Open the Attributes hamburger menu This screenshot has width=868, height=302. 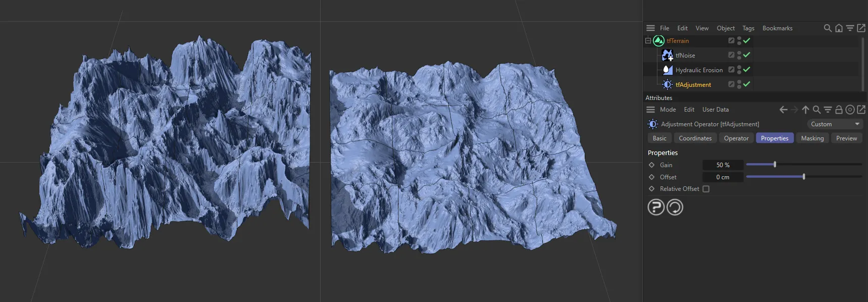point(650,110)
